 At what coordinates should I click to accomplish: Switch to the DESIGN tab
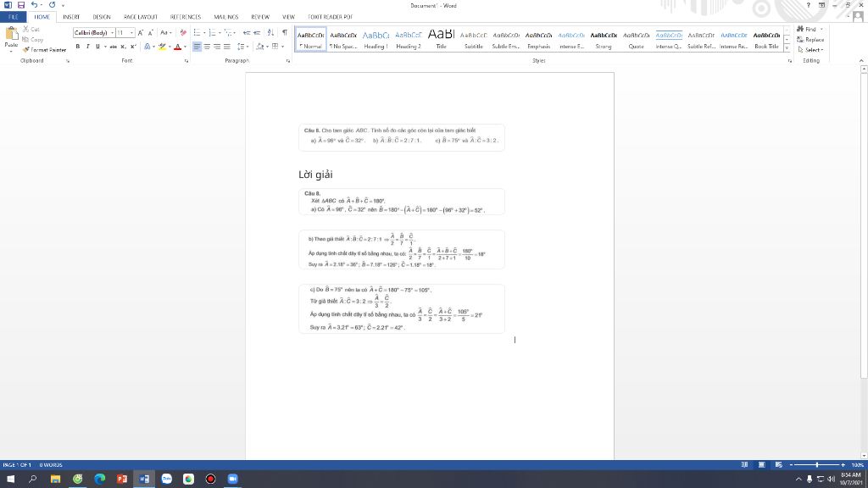102,17
